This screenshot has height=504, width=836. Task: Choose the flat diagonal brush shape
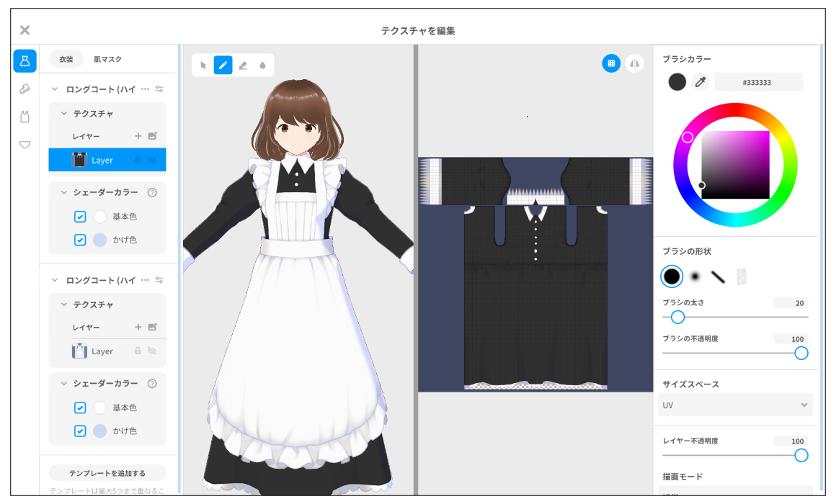coord(719,276)
